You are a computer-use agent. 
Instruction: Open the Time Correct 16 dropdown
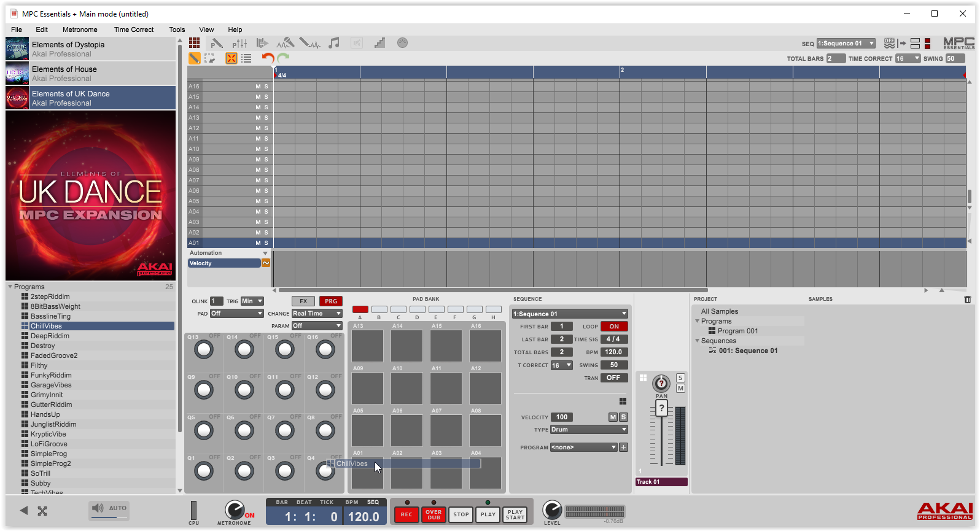[908, 59]
